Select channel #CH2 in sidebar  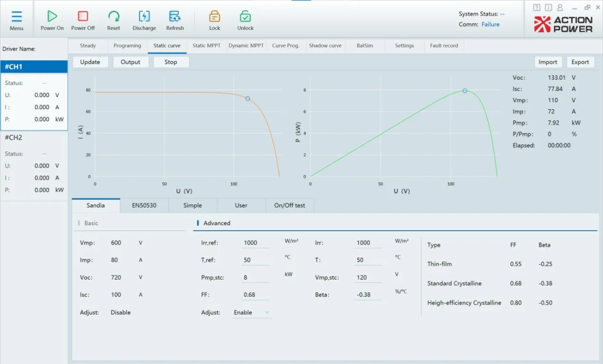pos(34,137)
